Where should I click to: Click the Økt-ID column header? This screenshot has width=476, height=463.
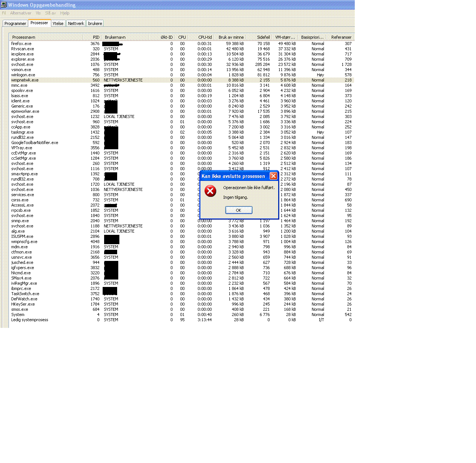point(162,37)
